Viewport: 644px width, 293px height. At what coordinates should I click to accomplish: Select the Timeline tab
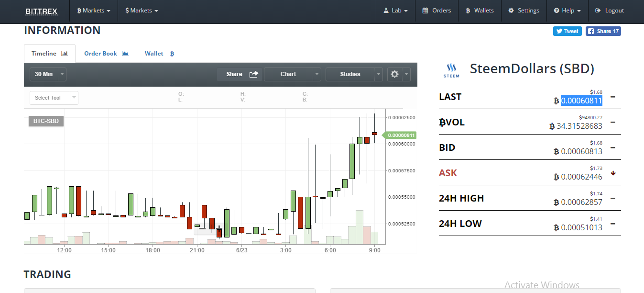pos(50,54)
